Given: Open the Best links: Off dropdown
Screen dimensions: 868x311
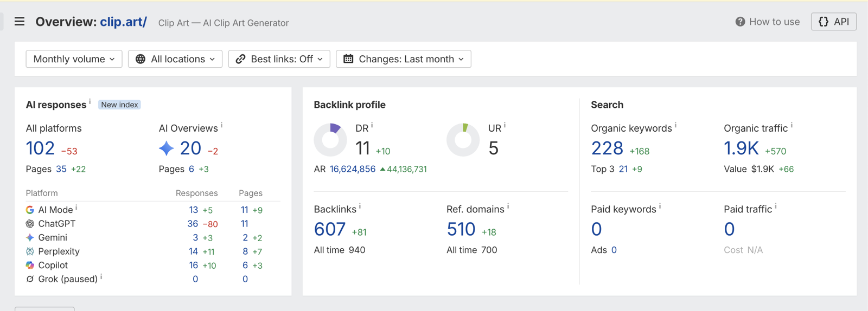Looking at the screenshot, I should pyautogui.click(x=279, y=59).
